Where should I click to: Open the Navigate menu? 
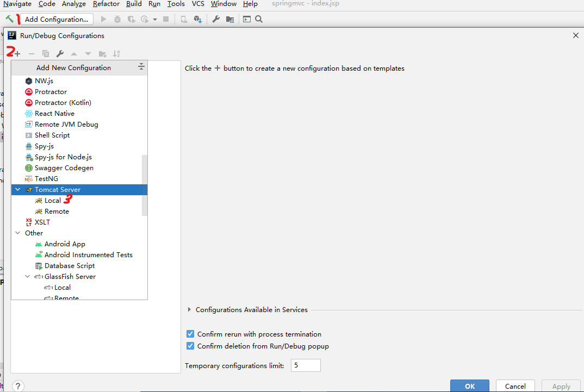point(17,4)
